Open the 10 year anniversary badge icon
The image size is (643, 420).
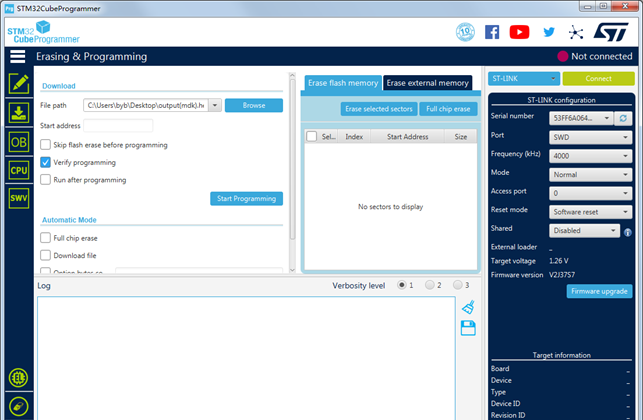pyautogui.click(x=465, y=32)
